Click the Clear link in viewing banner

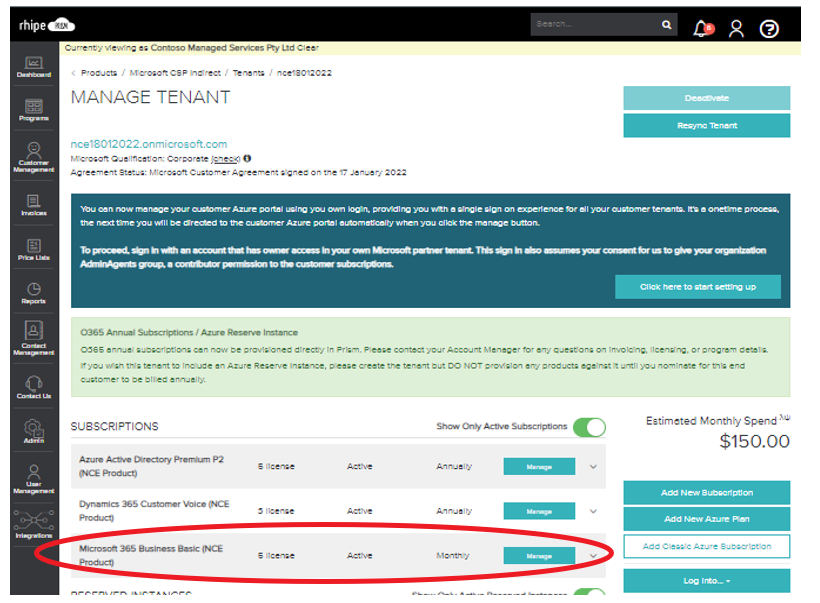pyautogui.click(x=308, y=48)
